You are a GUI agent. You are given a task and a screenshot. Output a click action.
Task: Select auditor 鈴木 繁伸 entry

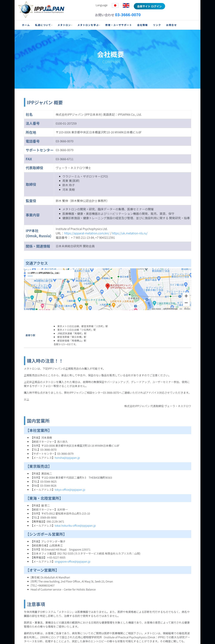82,201
